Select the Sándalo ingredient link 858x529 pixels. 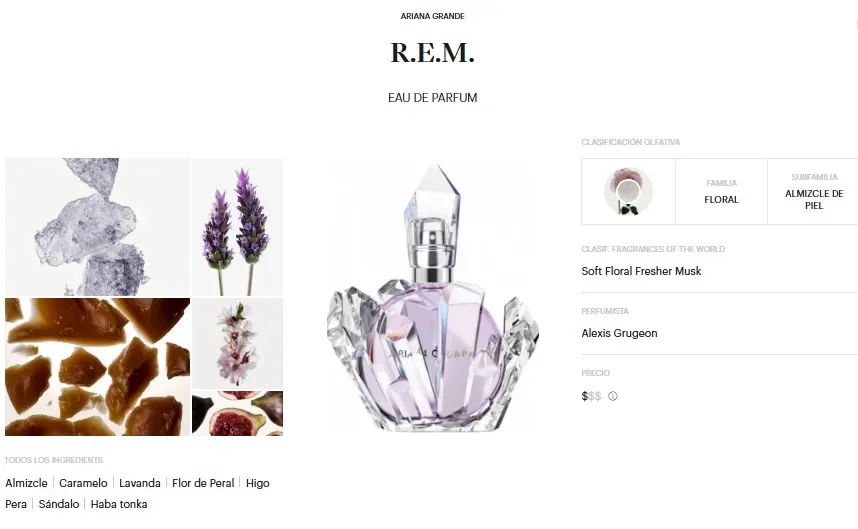coord(59,504)
